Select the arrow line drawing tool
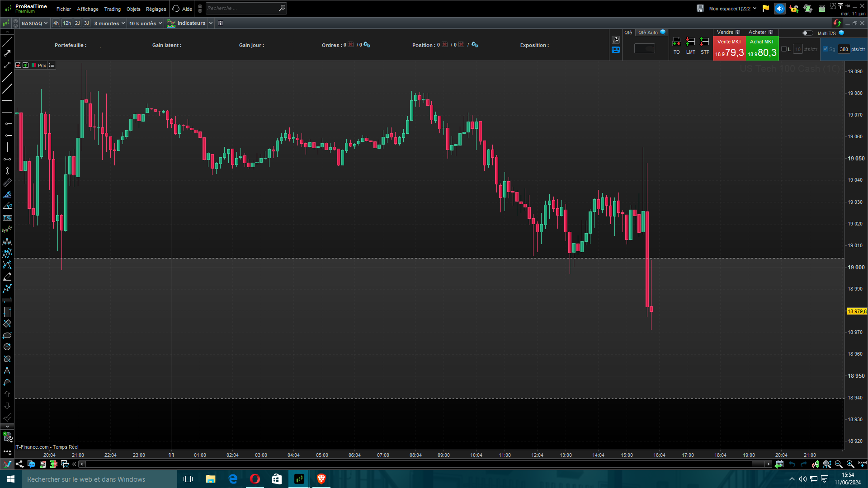The height and width of the screenshot is (488, 868). 7,53
